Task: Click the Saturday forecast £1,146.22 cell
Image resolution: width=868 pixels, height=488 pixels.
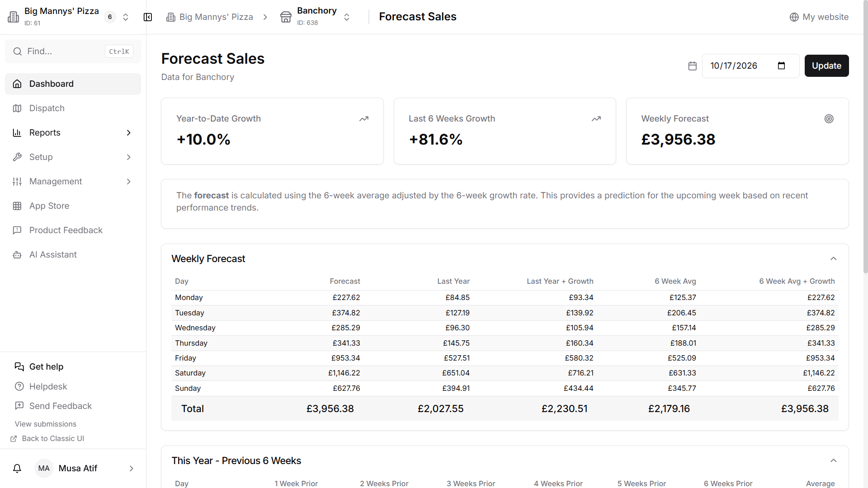Action: (x=344, y=373)
